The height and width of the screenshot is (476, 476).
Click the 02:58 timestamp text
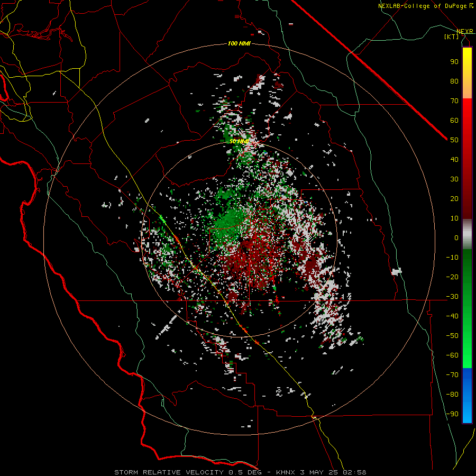354,472
